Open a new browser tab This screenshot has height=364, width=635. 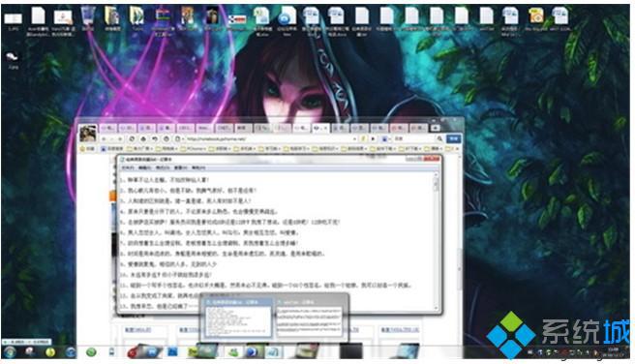point(436,128)
